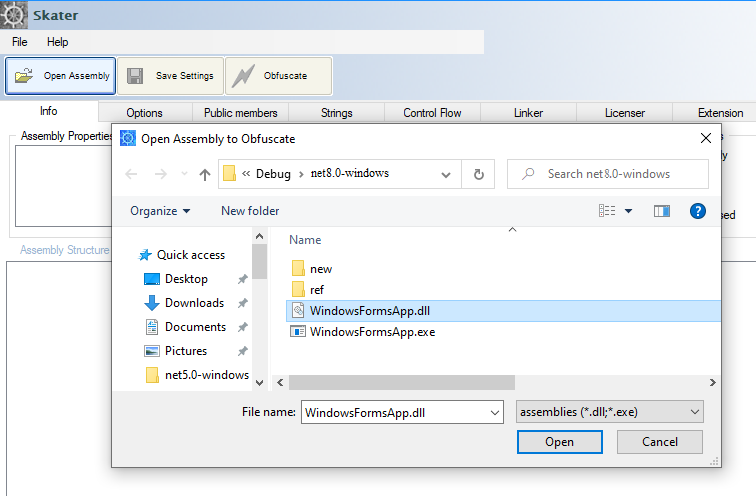Sort files by the Name column header

coord(305,240)
